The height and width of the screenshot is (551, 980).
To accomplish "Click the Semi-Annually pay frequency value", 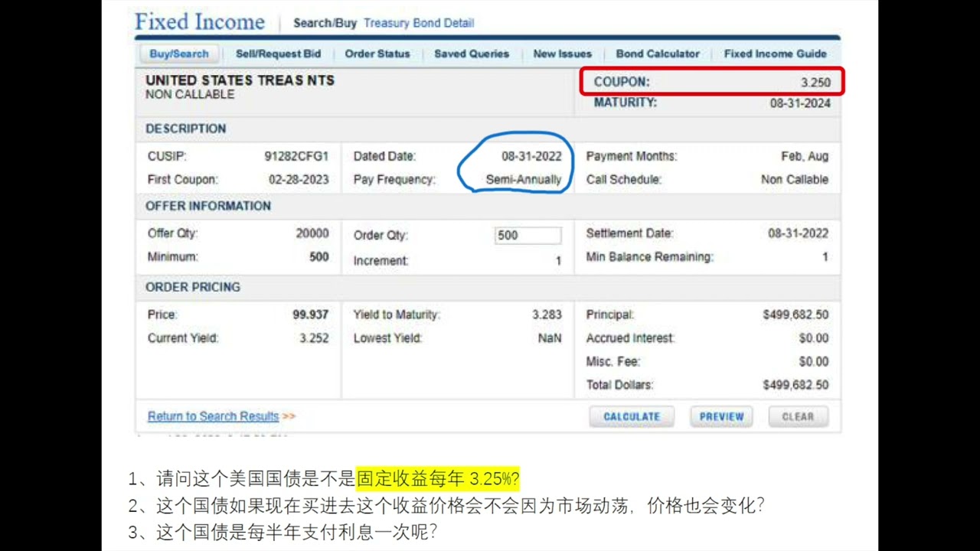I will tap(524, 180).
